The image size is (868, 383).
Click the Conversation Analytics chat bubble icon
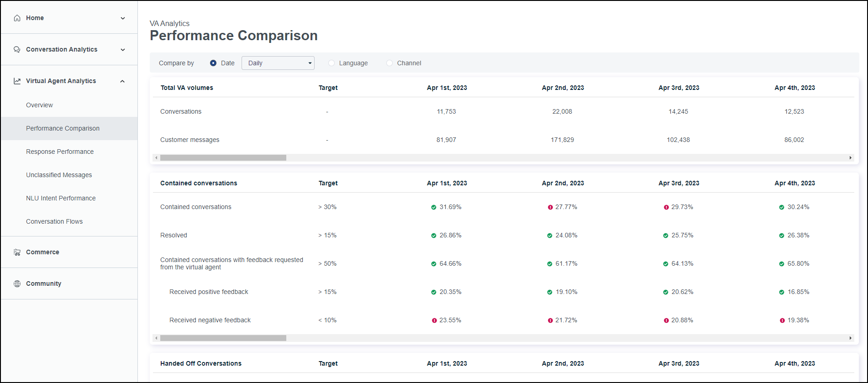pos(17,50)
